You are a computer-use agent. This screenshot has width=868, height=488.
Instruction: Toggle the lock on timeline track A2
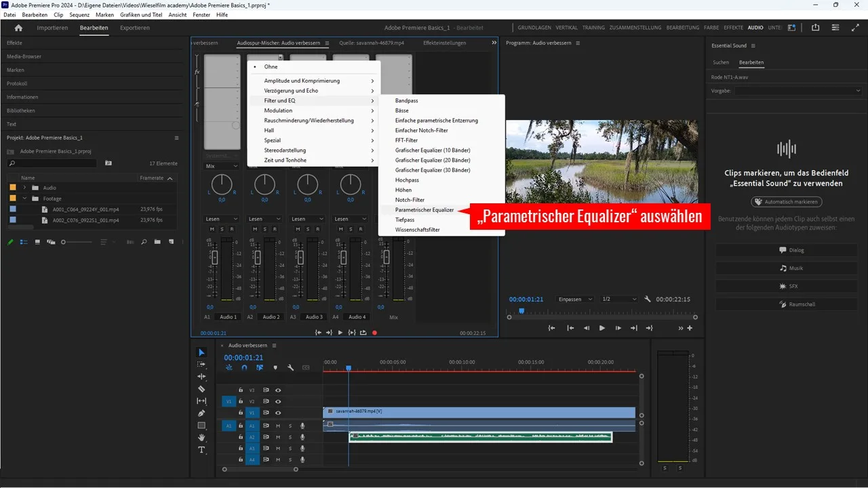tap(240, 437)
